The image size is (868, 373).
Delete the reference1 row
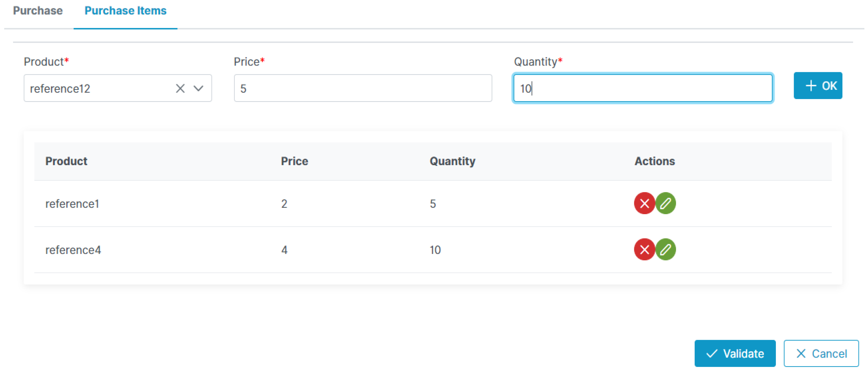click(x=644, y=203)
